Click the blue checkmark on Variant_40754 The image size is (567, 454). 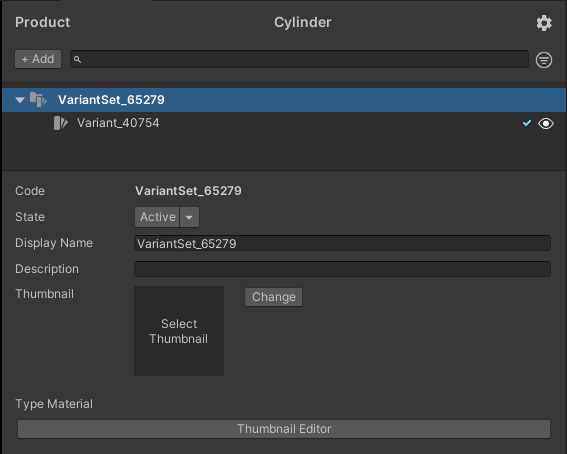pos(527,123)
